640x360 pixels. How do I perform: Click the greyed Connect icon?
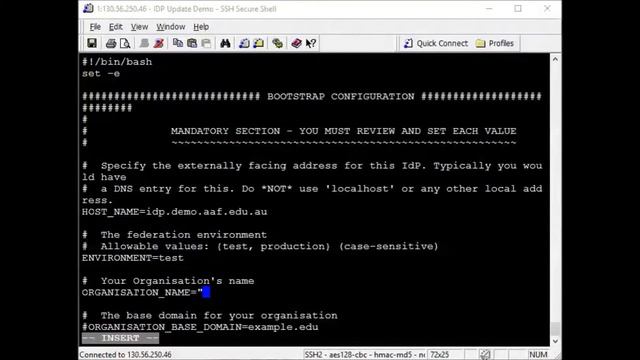coord(144,43)
